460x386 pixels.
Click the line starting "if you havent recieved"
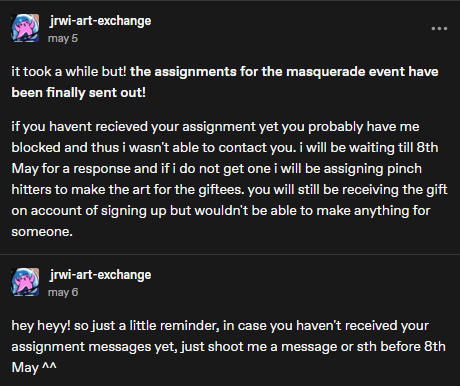point(215,127)
